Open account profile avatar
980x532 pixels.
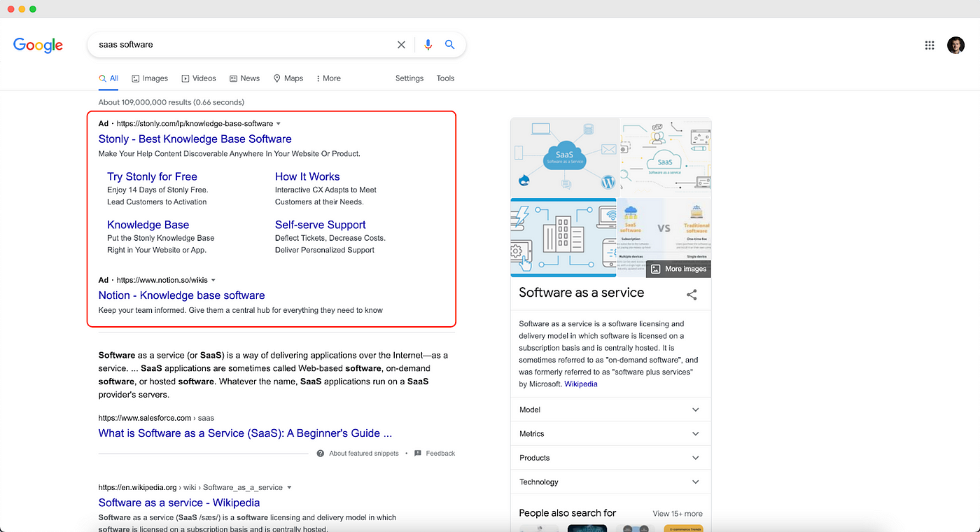[x=955, y=45]
